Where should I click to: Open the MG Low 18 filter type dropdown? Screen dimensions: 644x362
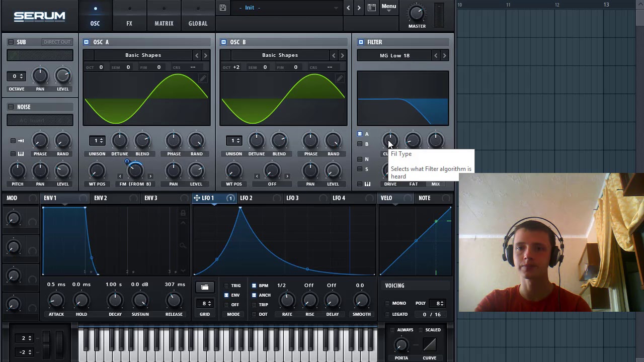point(394,56)
